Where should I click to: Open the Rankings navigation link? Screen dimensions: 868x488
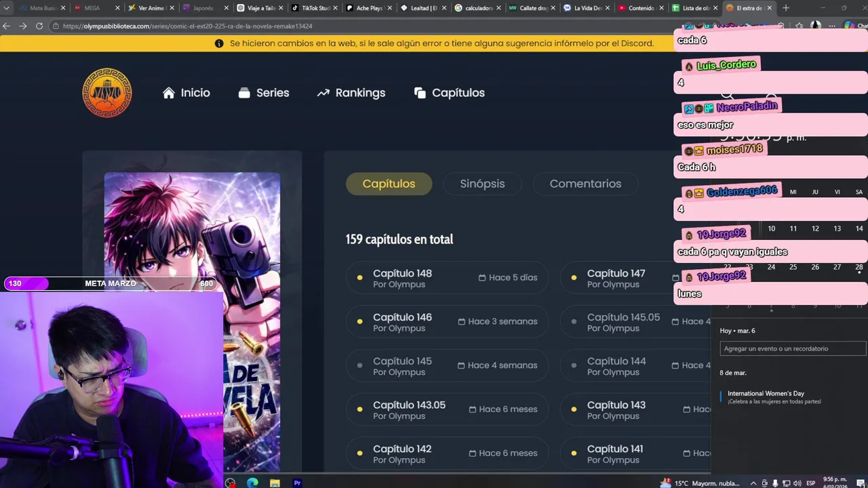pos(351,93)
